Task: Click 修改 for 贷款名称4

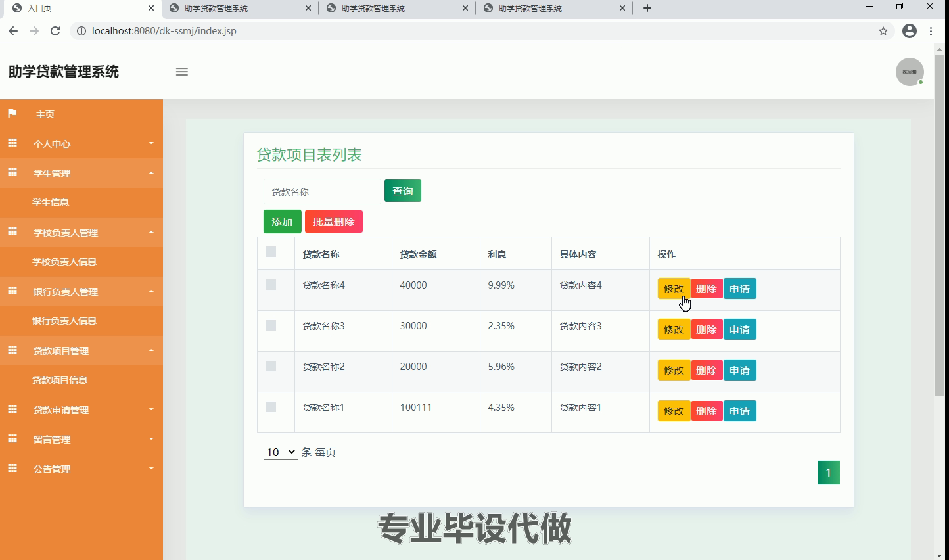Action: click(x=674, y=289)
